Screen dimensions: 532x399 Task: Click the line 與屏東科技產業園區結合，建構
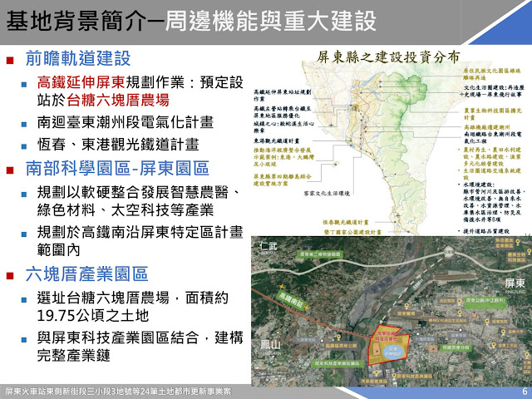click(140, 338)
